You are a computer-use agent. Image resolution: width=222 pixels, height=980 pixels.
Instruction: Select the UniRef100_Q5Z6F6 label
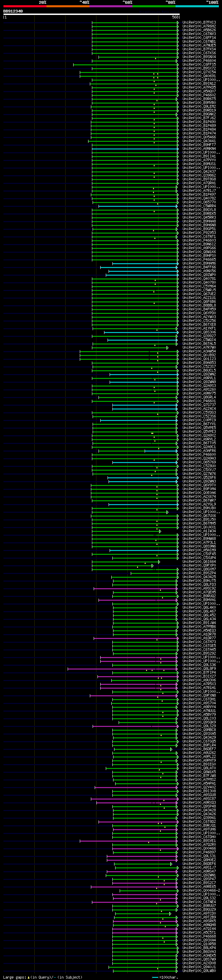199,477
